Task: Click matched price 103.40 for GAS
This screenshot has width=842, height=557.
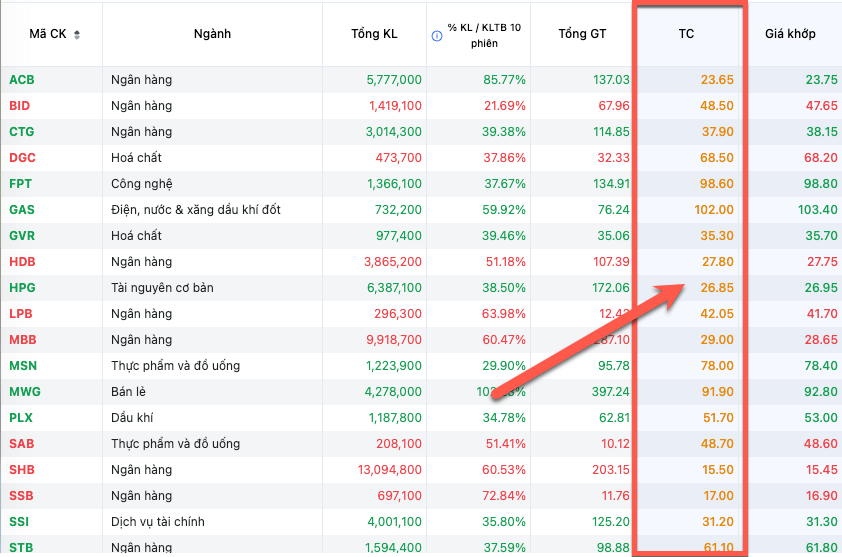Action: point(817,209)
